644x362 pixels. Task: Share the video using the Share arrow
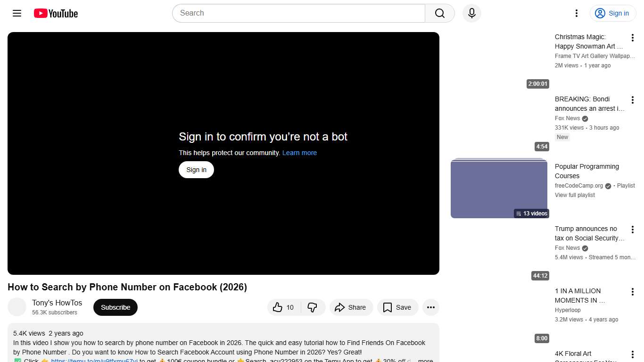pyautogui.click(x=351, y=307)
